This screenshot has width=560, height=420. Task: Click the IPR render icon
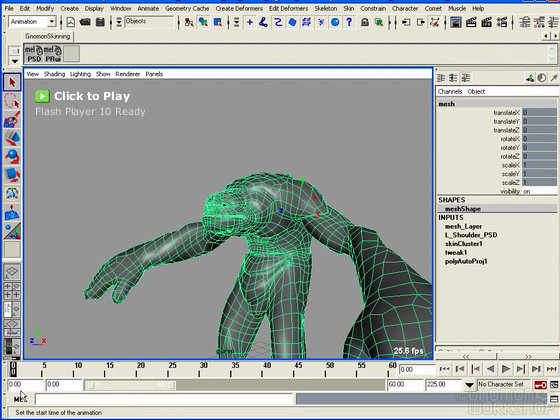coord(486,22)
